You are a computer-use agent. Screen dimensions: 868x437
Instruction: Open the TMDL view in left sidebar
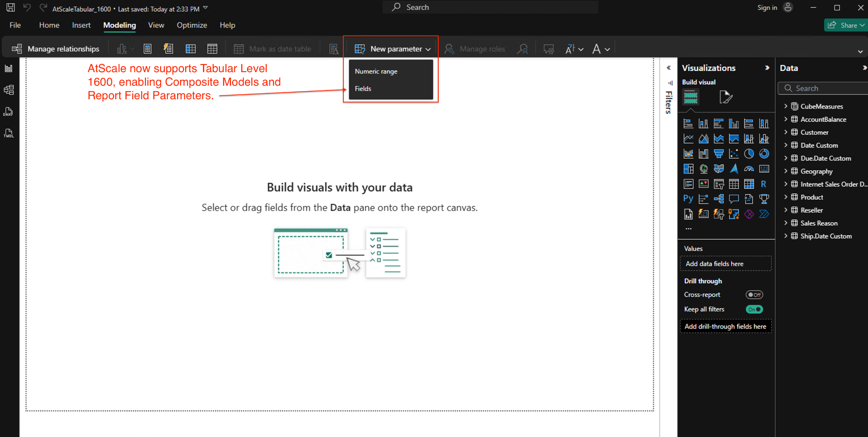click(x=8, y=133)
